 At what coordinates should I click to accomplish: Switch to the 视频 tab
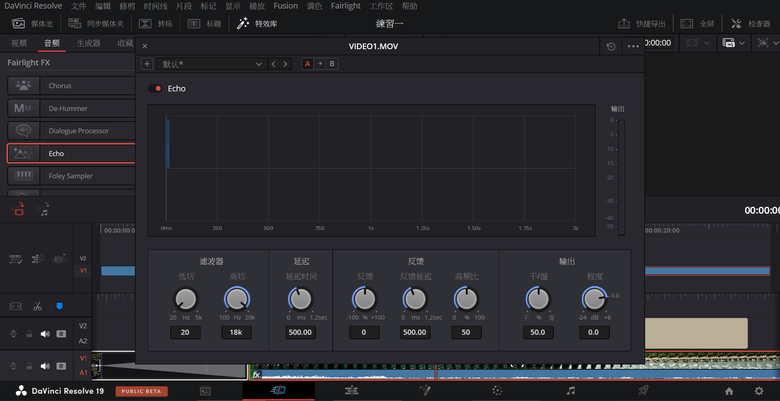(19, 43)
